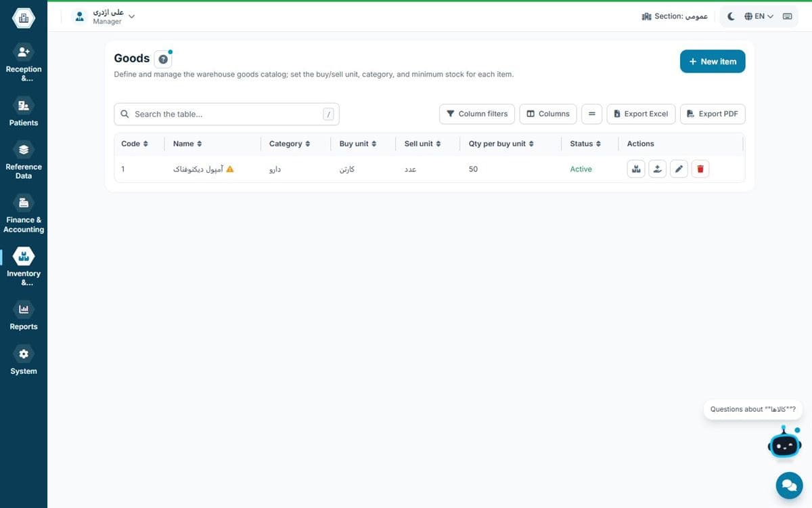812x508 pixels.
Task: Click sell unit cell عدد
Action: coord(410,169)
